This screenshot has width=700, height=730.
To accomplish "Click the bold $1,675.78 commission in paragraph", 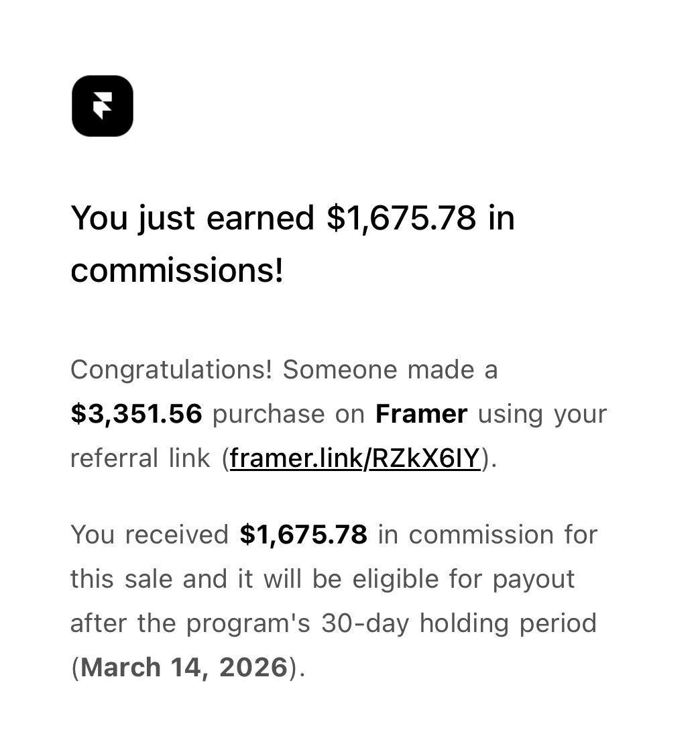I will pyautogui.click(x=304, y=535).
